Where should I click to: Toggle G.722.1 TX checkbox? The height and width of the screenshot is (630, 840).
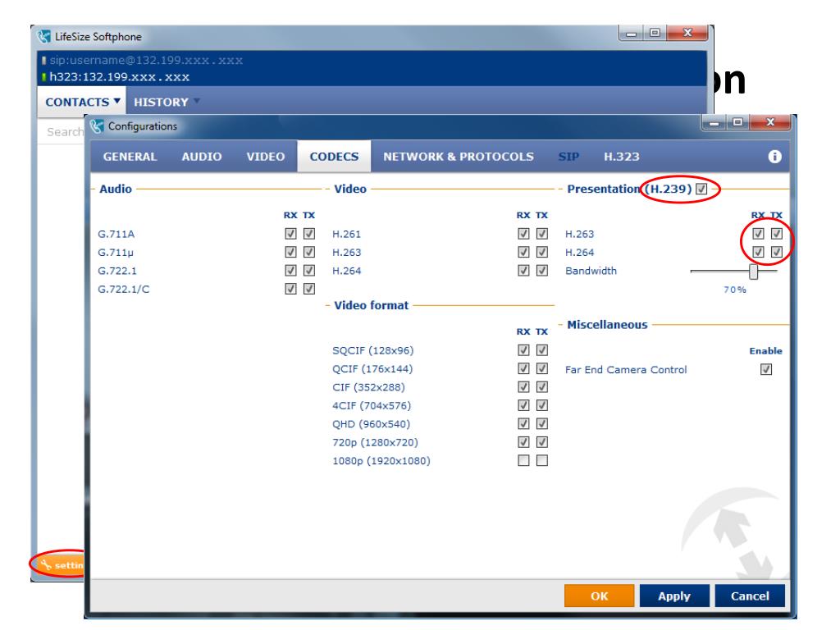pos(309,270)
